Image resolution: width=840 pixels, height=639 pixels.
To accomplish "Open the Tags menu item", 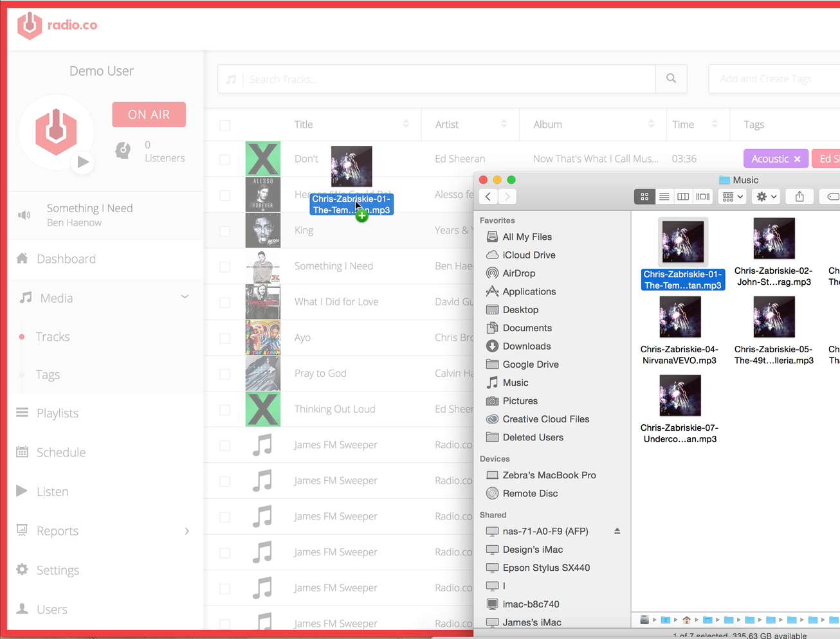I will (x=48, y=374).
